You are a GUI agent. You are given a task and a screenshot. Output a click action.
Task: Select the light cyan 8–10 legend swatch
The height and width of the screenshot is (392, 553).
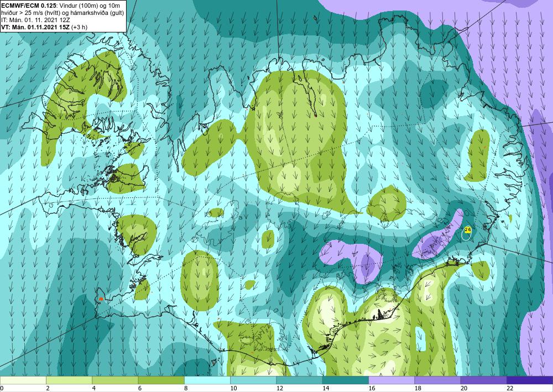[x=207, y=380]
